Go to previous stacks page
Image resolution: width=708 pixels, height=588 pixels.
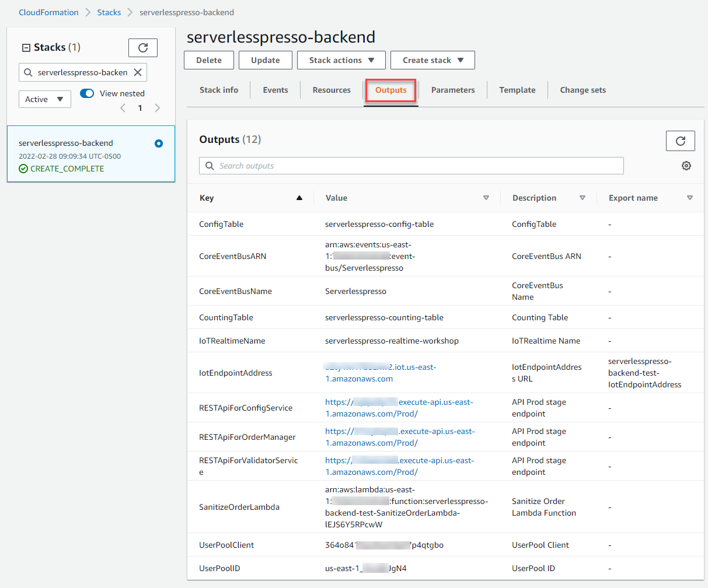(123, 108)
